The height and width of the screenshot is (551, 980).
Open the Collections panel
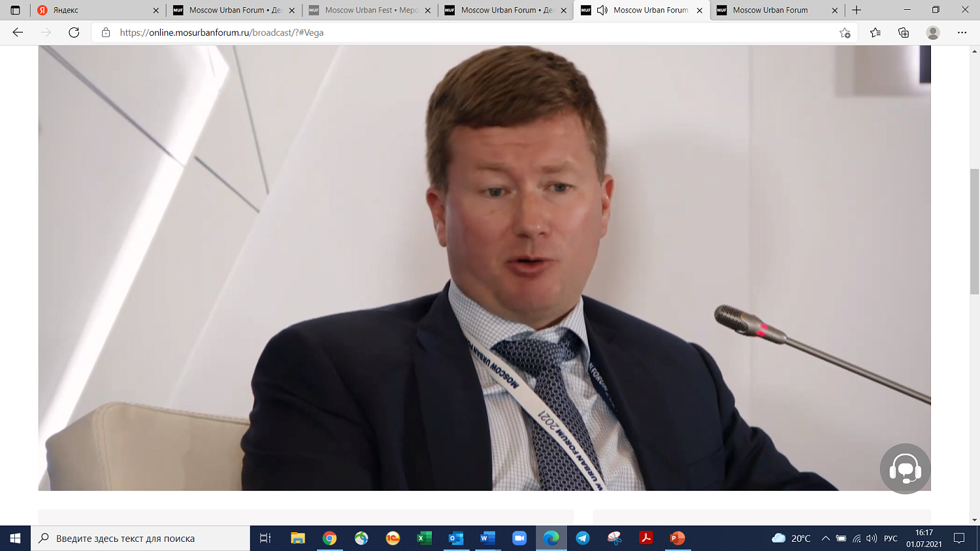pyautogui.click(x=904, y=33)
